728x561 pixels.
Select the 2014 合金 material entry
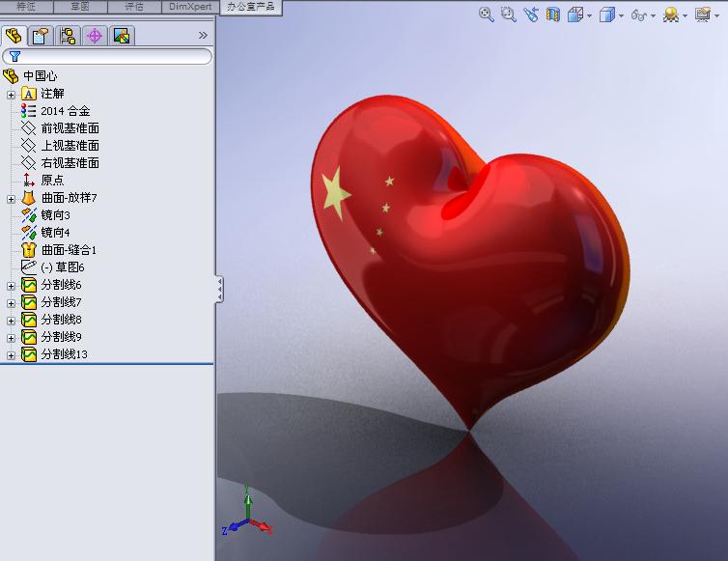pos(56,111)
